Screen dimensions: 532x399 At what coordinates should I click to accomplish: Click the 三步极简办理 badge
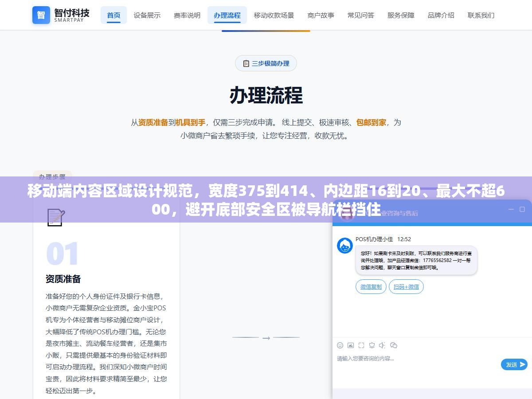point(266,63)
